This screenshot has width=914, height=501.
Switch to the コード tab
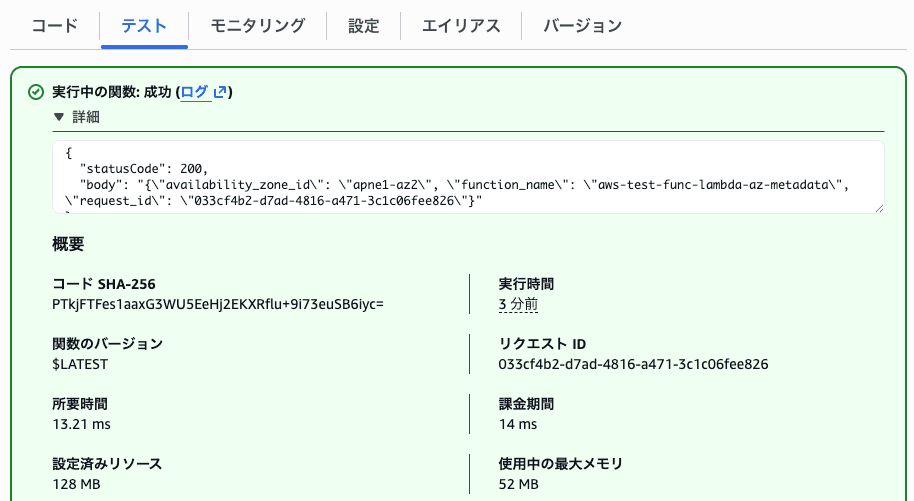click(x=55, y=26)
